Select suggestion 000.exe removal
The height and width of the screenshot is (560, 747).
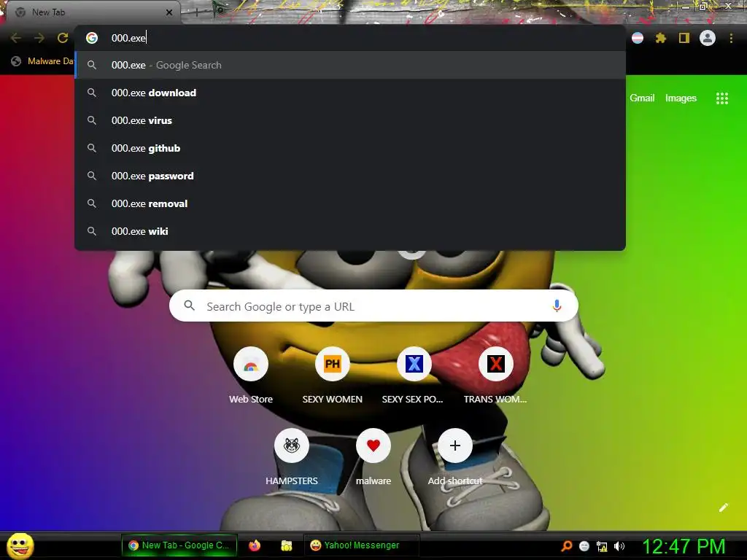click(x=350, y=203)
